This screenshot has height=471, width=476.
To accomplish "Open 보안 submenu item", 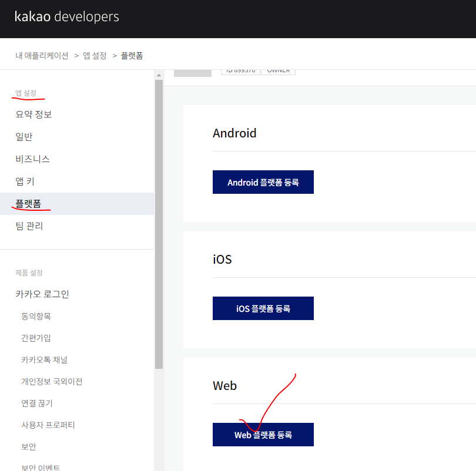I will (x=29, y=447).
